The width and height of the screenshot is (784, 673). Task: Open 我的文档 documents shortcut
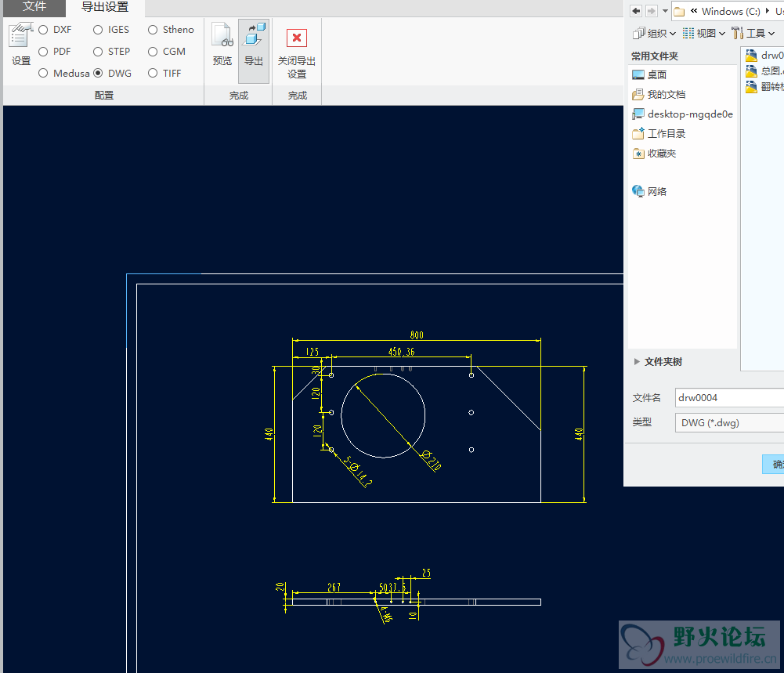click(x=666, y=95)
